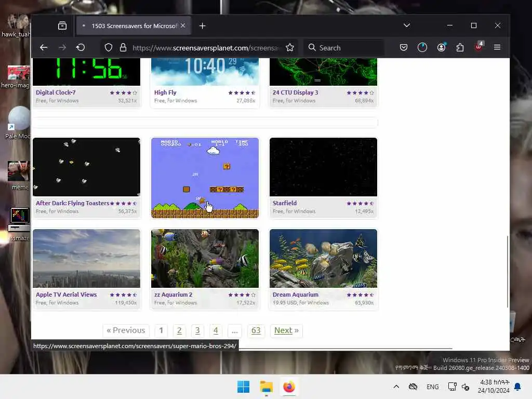This screenshot has height=399, width=532.
Task: Click the Apple TV Aerial Views thumbnail
Action: pyautogui.click(x=87, y=259)
